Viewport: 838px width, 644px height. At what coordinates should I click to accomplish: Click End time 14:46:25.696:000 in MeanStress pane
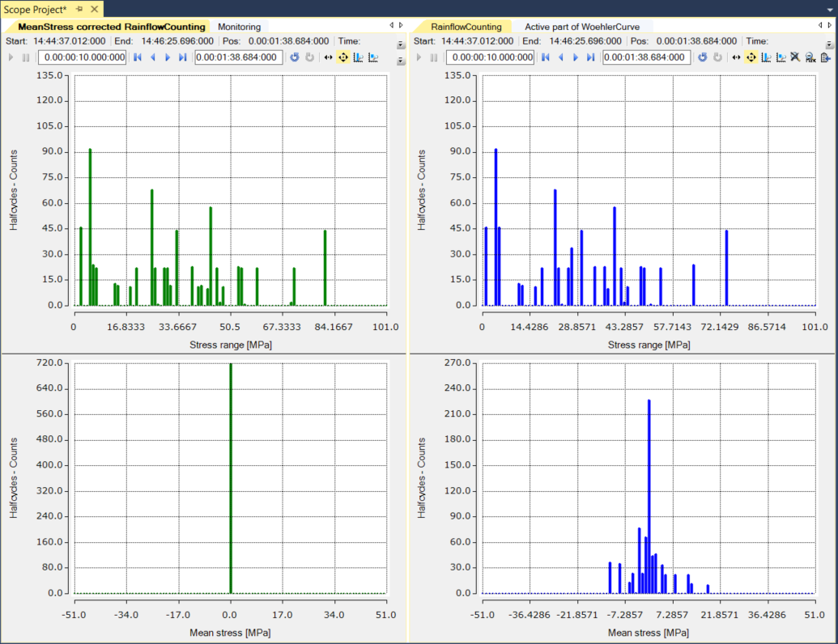177,41
